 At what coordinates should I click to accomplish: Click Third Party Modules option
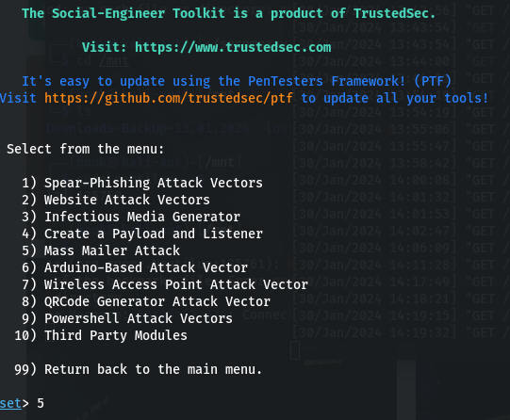coord(101,335)
